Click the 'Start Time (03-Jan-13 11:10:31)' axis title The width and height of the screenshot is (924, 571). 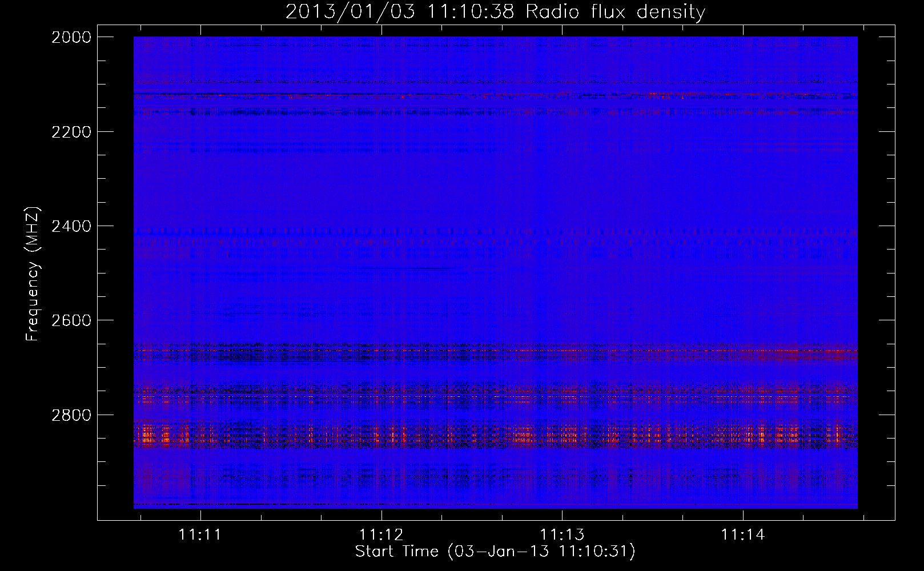click(495, 552)
